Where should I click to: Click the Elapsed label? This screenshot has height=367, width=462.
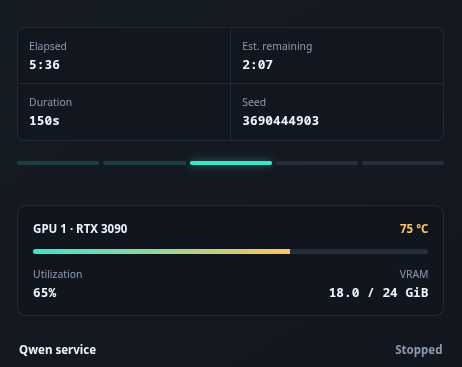[48, 46]
